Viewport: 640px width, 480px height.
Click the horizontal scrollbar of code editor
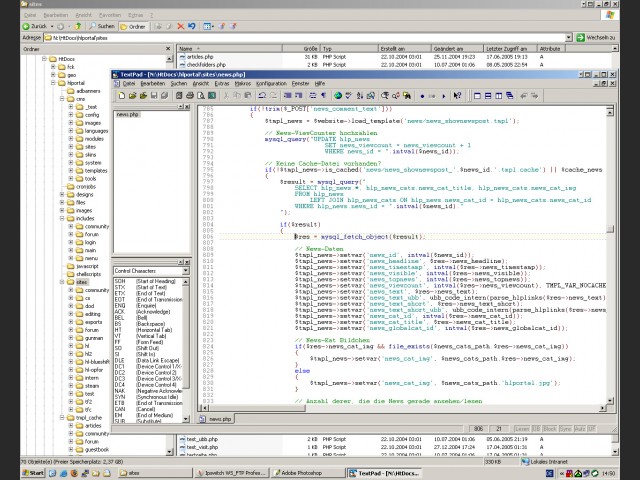coord(401,408)
